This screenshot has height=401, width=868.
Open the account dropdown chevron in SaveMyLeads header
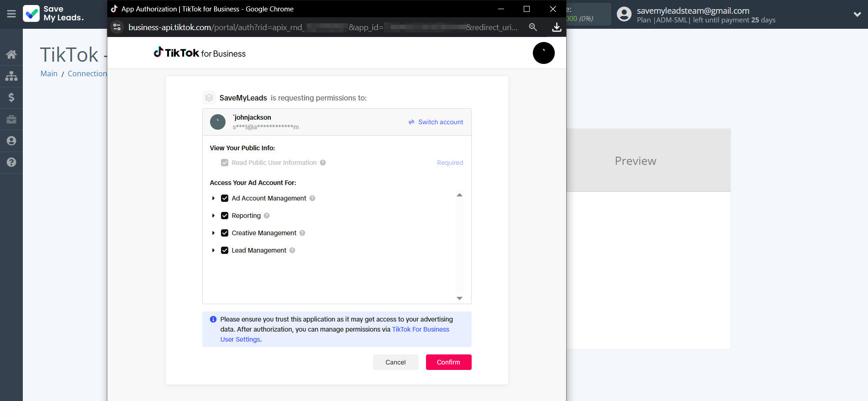(x=857, y=14)
